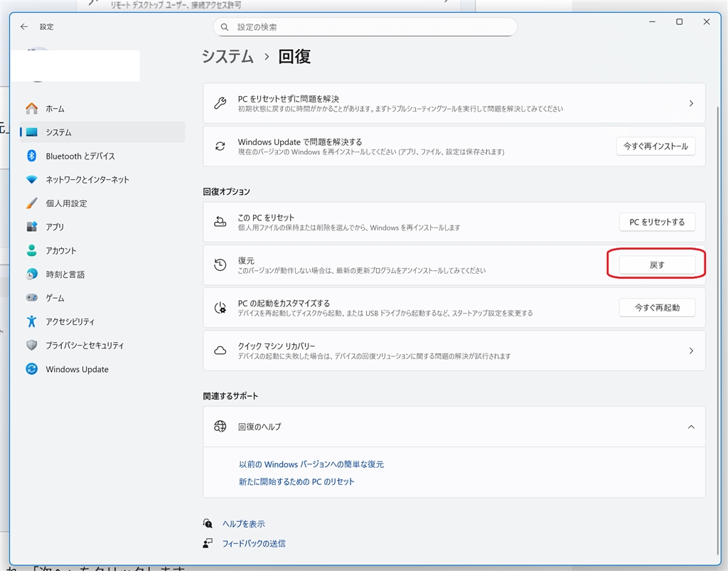The width and height of the screenshot is (728, 571).
Task: Click the wrench icon for troubleshooting
Action: pos(220,103)
